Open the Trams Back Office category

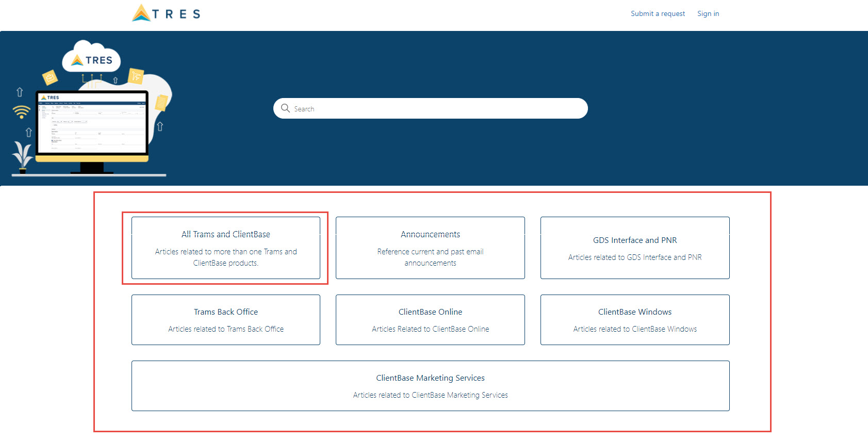tap(226, 320)
